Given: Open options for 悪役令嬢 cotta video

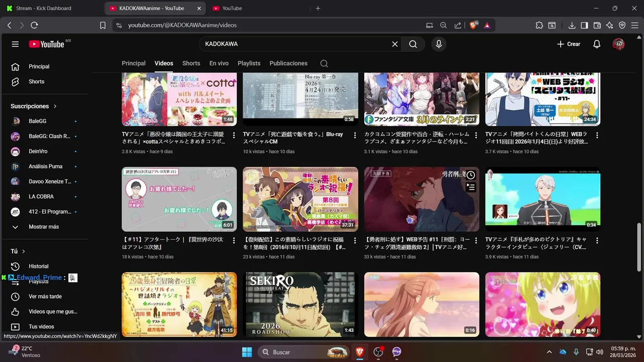Looking at the screenshot, I should pyautogui.click(x=233, y=135).
